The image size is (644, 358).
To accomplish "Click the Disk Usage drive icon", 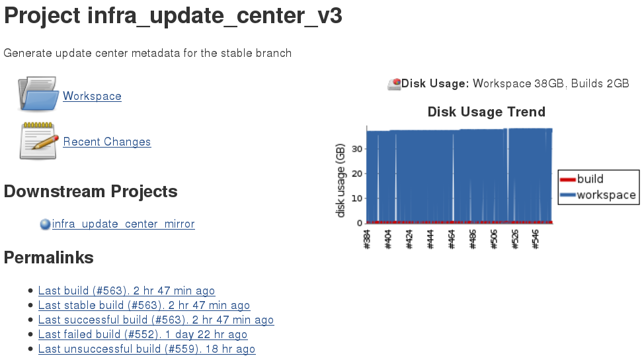I will coord(394,84).
